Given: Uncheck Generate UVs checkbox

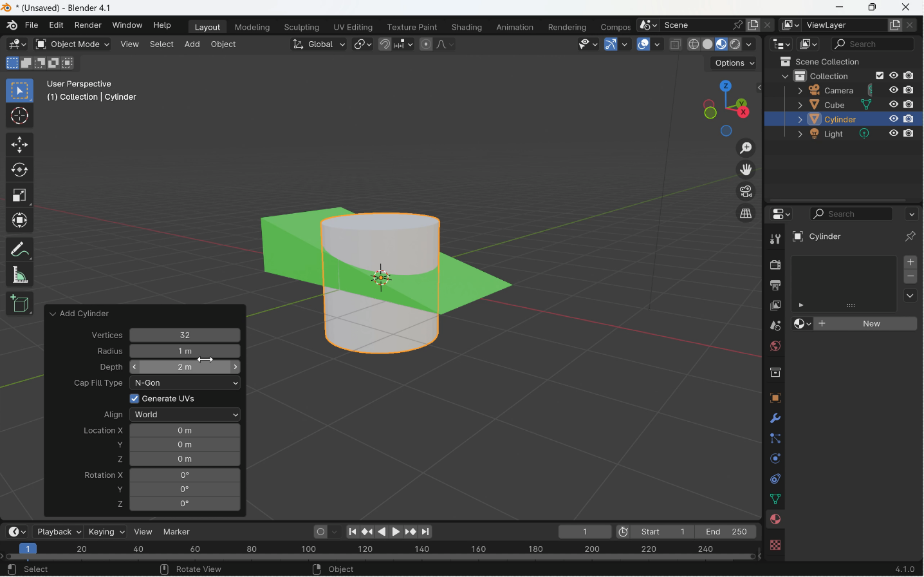Looking at the screenshot, I should 134,399.
